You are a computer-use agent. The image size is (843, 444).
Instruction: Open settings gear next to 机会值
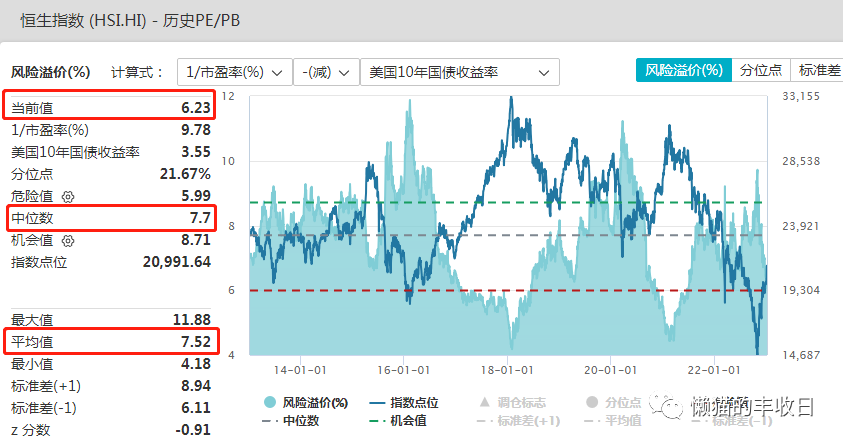[x=68, y=241]
